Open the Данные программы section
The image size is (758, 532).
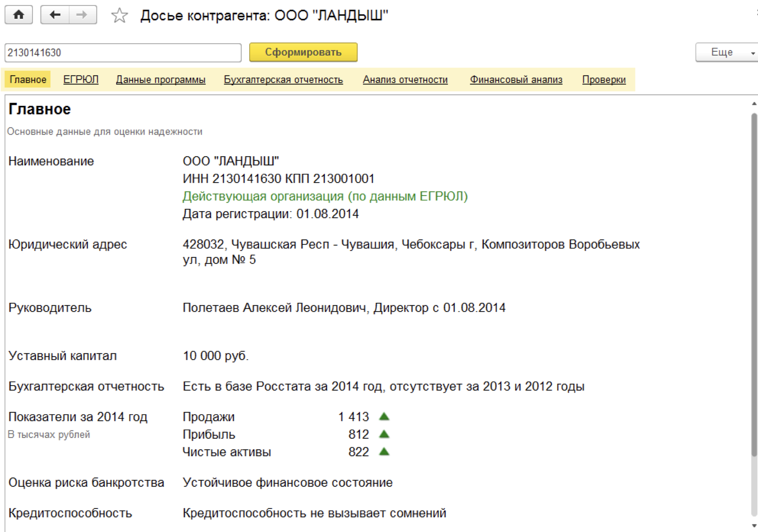tap(161, 80)
